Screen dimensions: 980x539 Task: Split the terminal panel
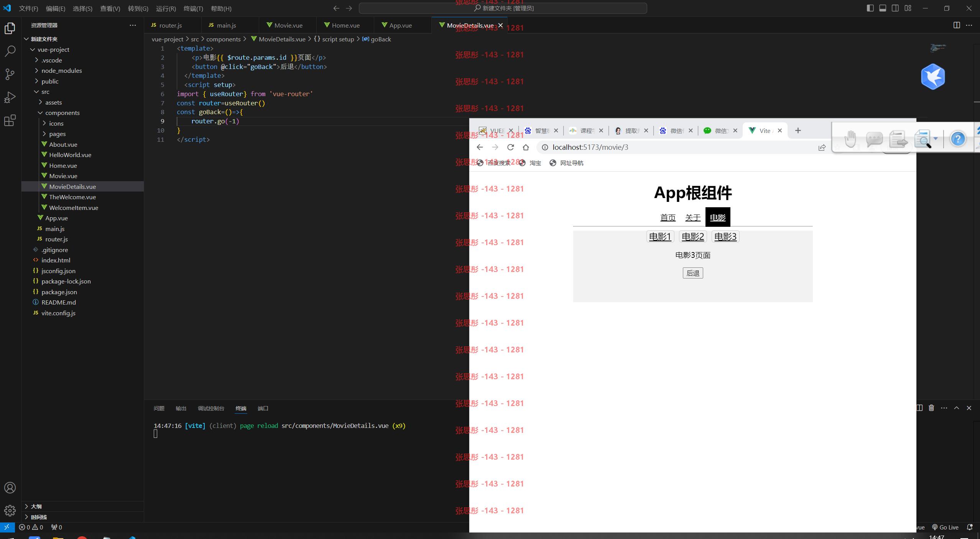(919, 408)
